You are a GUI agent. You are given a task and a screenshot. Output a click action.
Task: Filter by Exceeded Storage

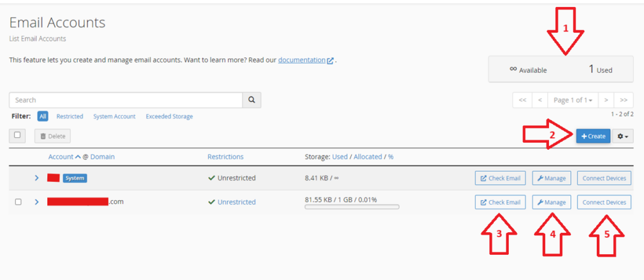169,116
